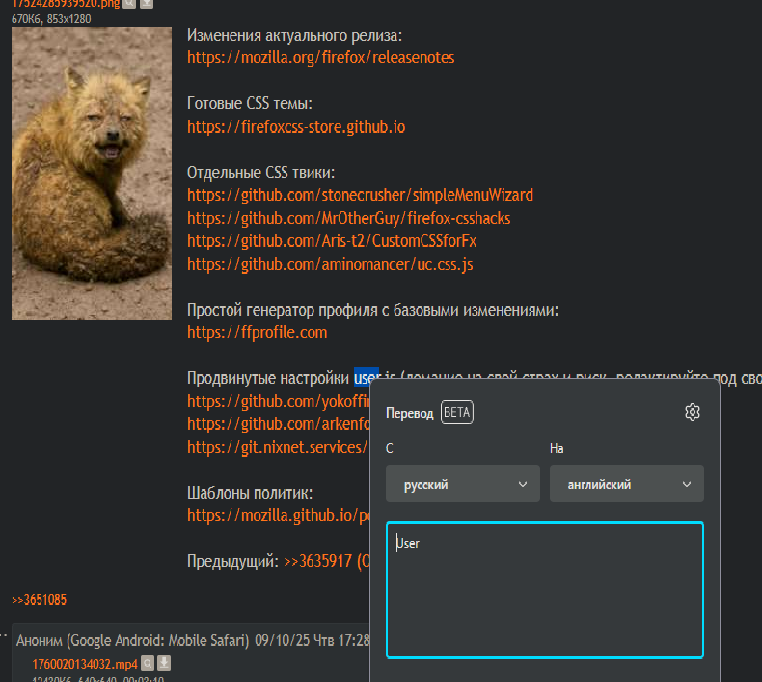Open the target language dropdown showing английский
Screen dimensions: 762x682
coord(626,484)
